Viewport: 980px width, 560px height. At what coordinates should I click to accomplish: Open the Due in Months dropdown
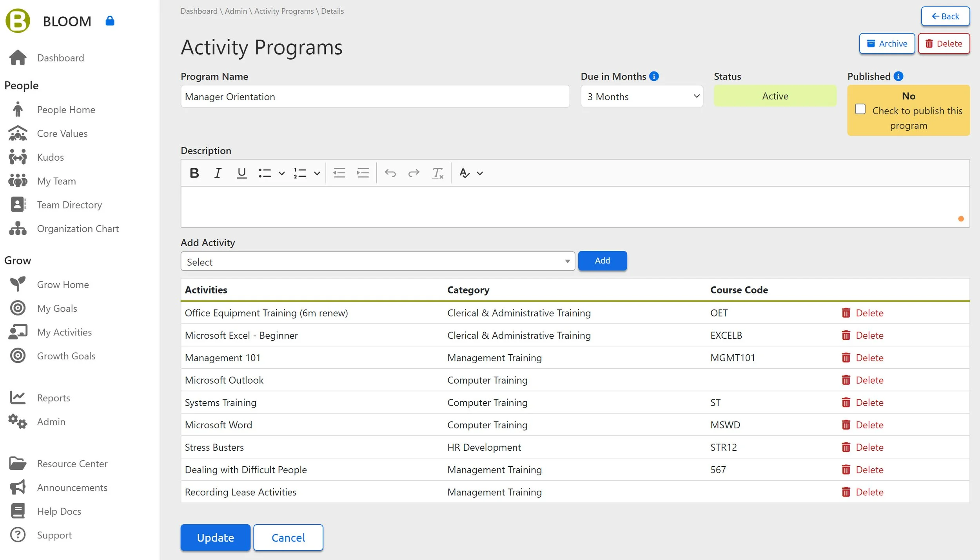642,96
